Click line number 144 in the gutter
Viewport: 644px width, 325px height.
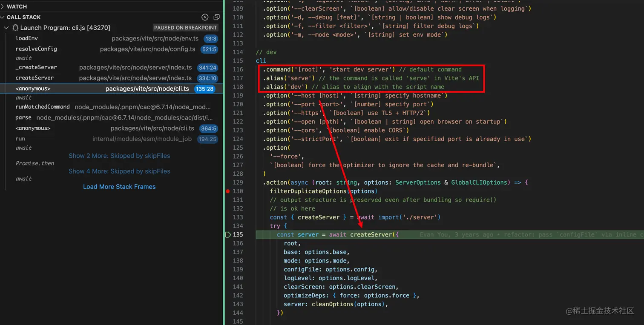pos(238,313)
